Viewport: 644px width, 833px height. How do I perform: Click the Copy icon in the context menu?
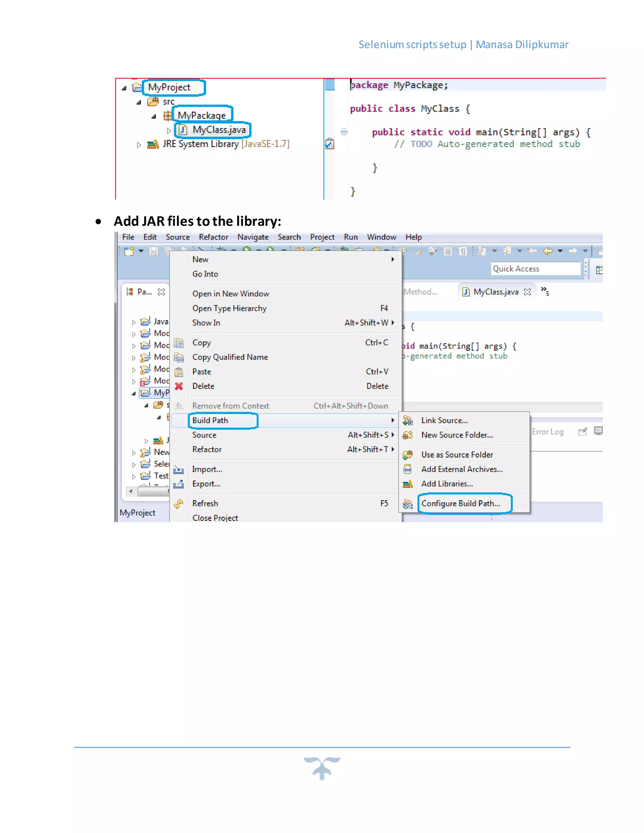179,343
